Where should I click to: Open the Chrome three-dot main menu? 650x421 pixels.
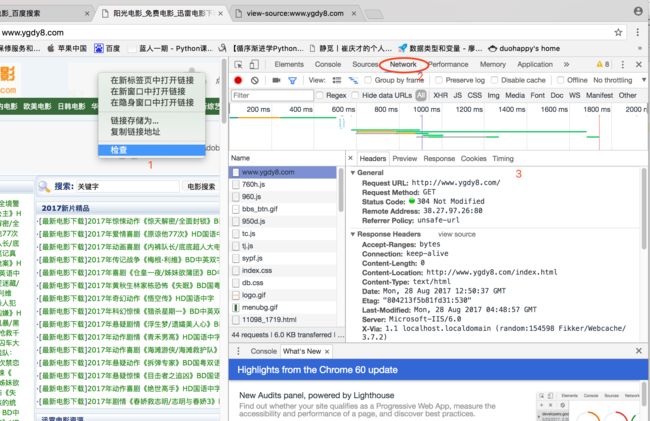tap(637, 32)
